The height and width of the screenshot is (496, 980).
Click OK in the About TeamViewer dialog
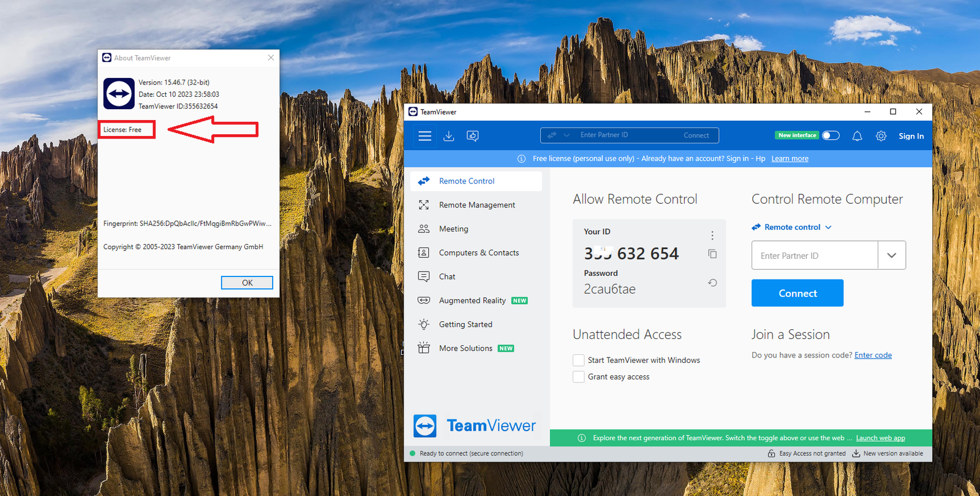pos(247,283)
